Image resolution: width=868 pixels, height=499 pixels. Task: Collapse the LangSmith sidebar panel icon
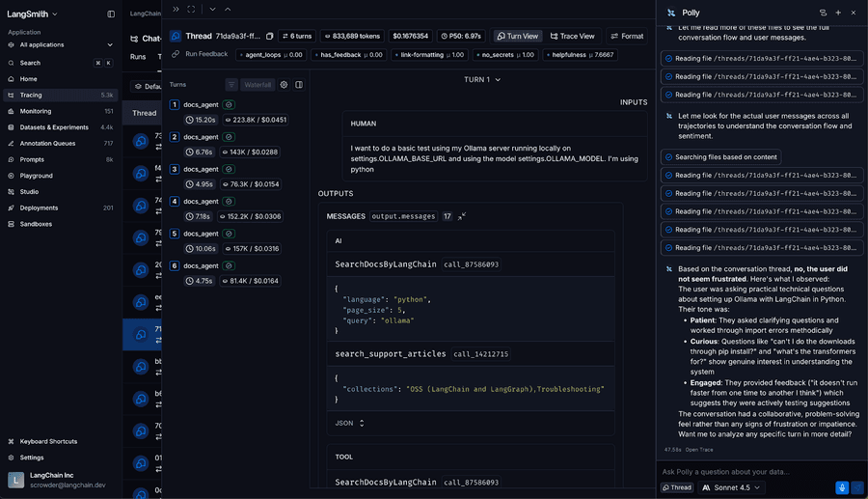pos(111,14)
